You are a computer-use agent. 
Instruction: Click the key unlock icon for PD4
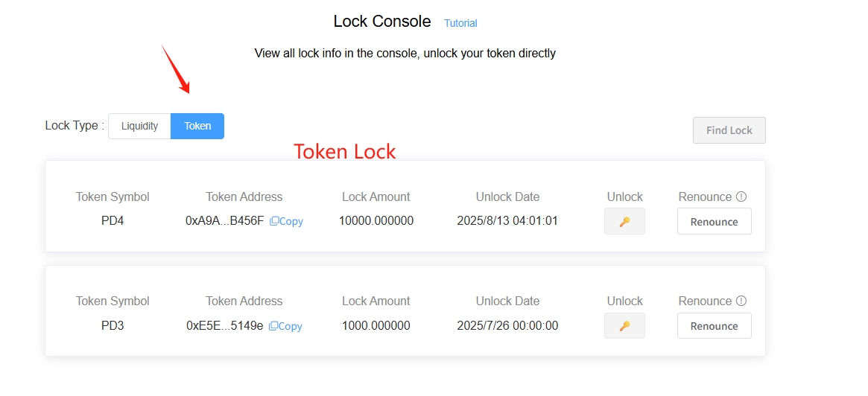point(624,221)
